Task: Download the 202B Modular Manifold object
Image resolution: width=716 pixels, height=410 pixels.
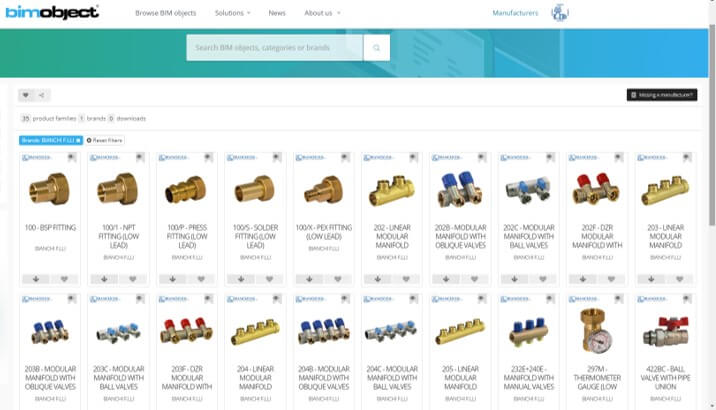Action: (446, 279)
